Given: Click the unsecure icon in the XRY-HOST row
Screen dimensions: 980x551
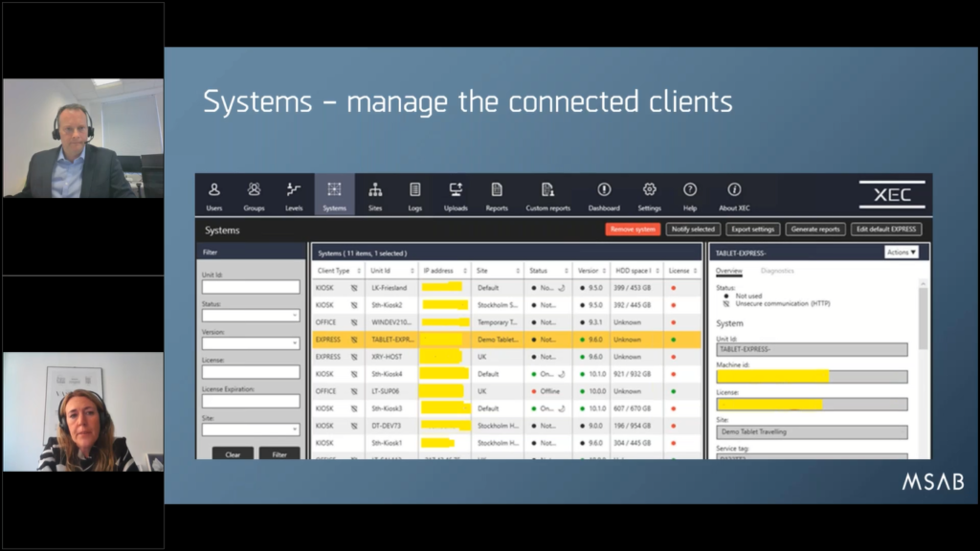Looking at the screenshot, I should [x=354, y=357].
